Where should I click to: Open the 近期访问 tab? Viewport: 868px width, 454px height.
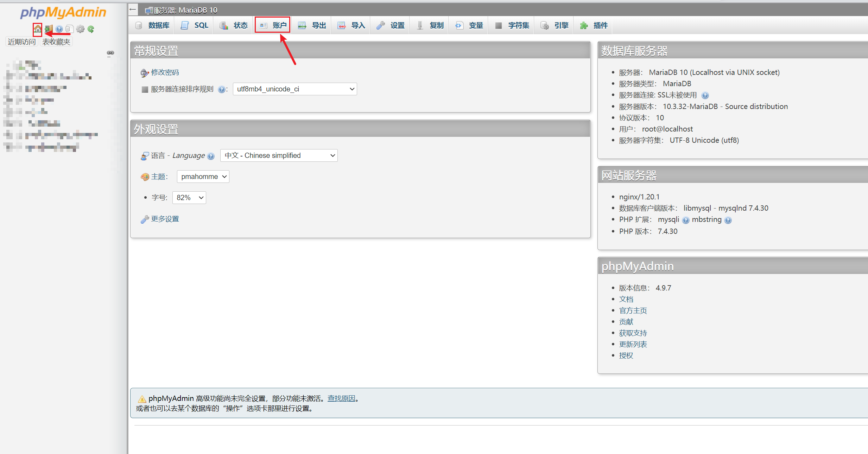coord(21,42)
